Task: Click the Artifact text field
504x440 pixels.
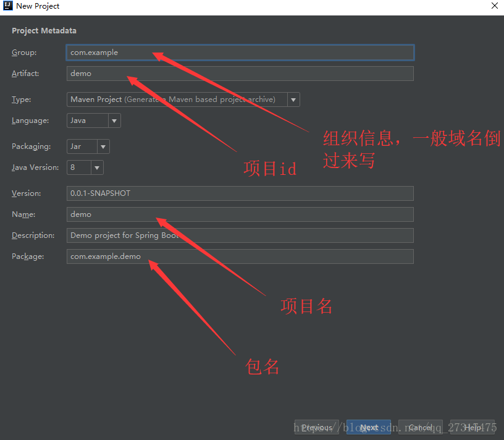Action: pos(240,74)
